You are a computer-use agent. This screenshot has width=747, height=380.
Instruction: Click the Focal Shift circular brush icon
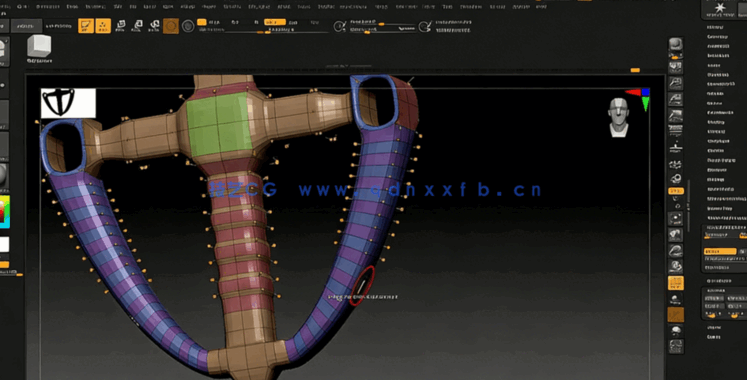(339, 26)
